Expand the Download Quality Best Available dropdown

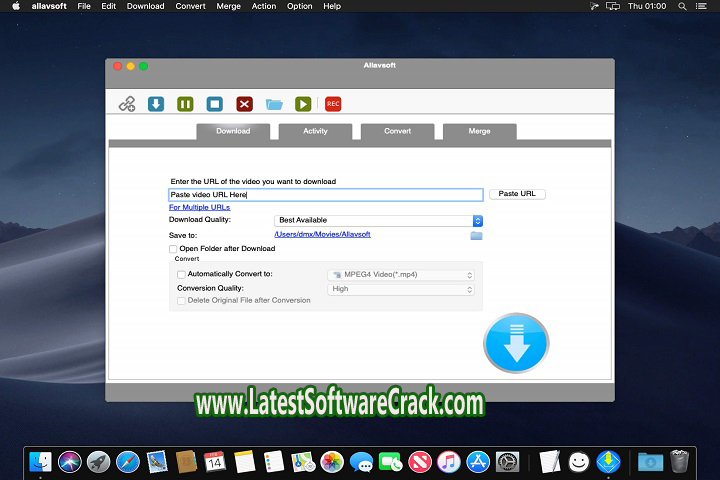379,220
